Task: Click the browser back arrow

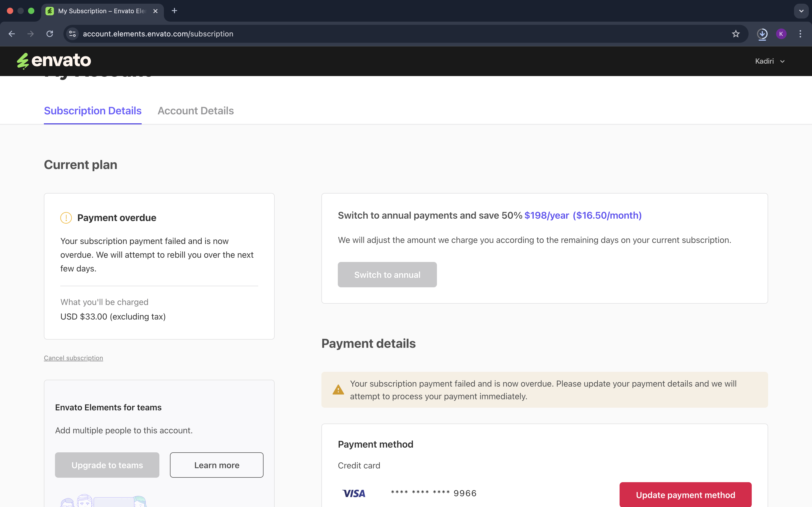Action: pyautogui.click(x=12, y=34)
